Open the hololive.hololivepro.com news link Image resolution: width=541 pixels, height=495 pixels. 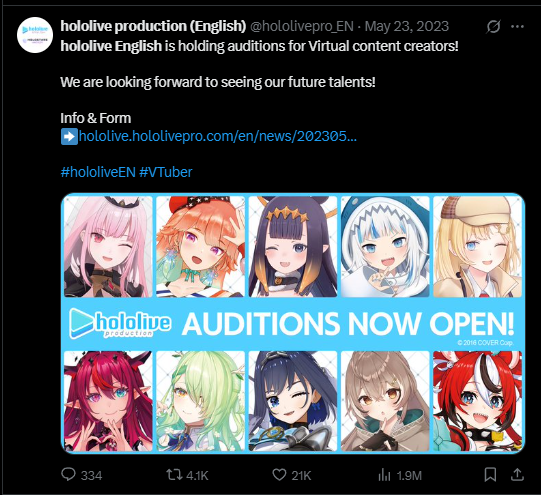[x=217, y=137]
